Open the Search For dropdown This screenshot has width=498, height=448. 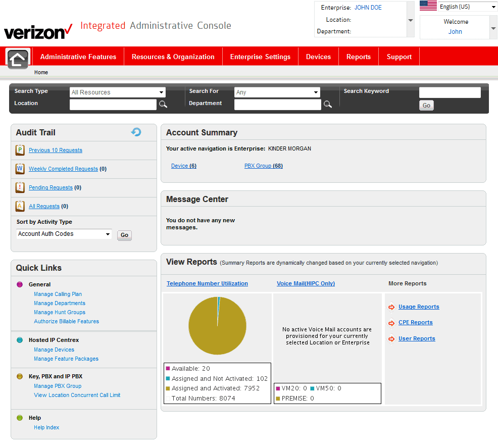click(x=277, y=92)
